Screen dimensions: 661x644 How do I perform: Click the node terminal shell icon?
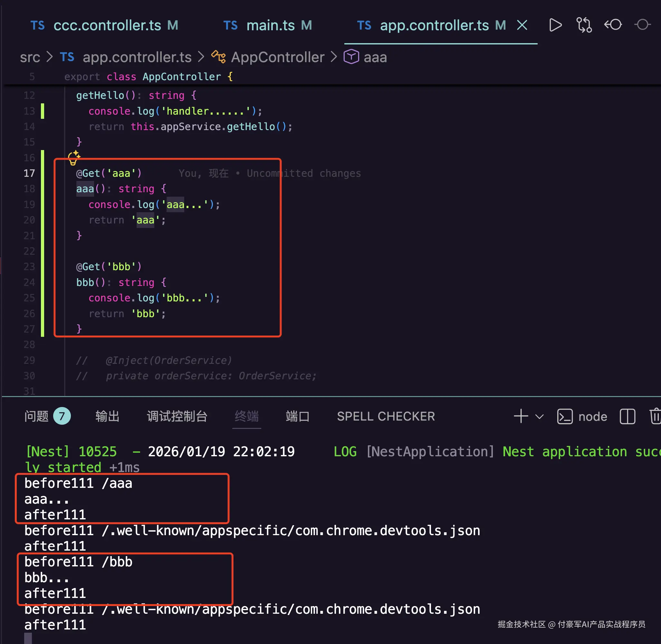(565, 416)
